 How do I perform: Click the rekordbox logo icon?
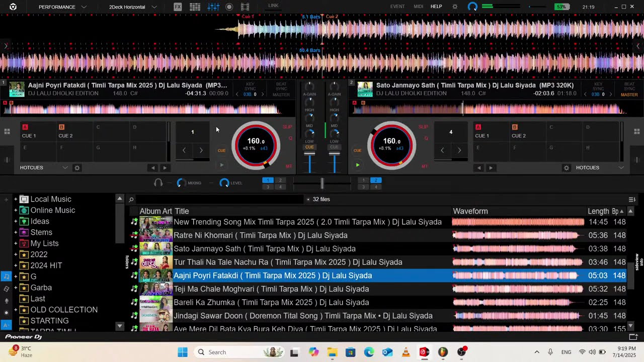tap(13, 7)
